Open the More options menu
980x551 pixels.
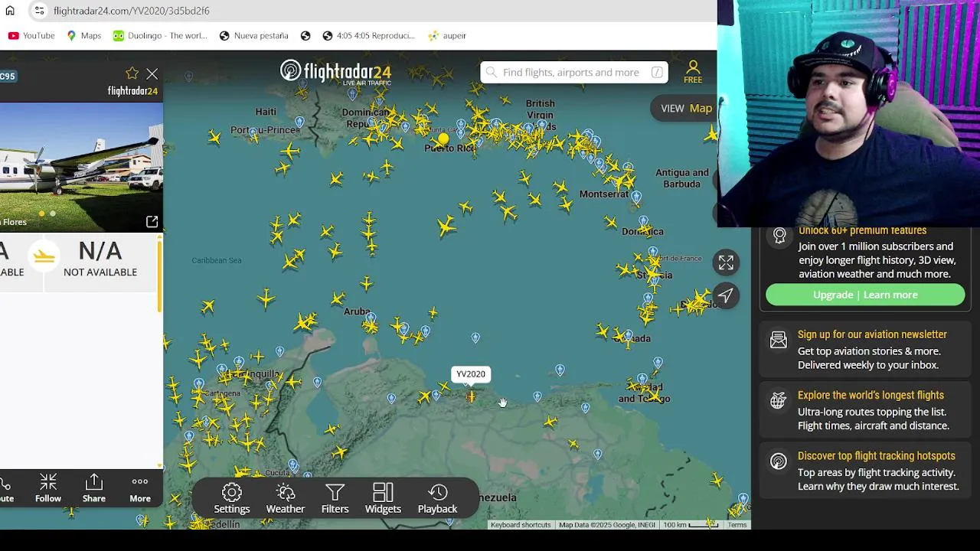click(140, 488)
